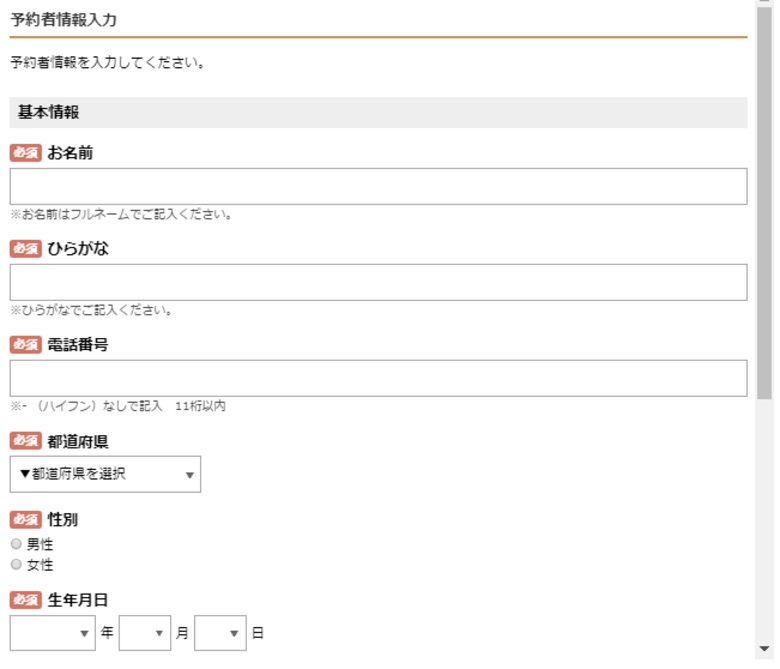The width and height of the screenshot is (780, 669).
Task: Click the scrollbar down arrow
Action: click(765, 647)
